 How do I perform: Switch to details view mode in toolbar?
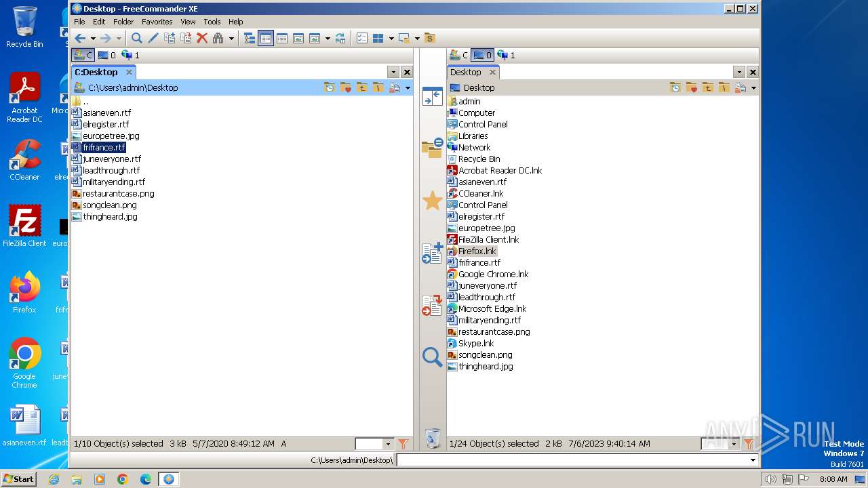(x=282, y=39)
